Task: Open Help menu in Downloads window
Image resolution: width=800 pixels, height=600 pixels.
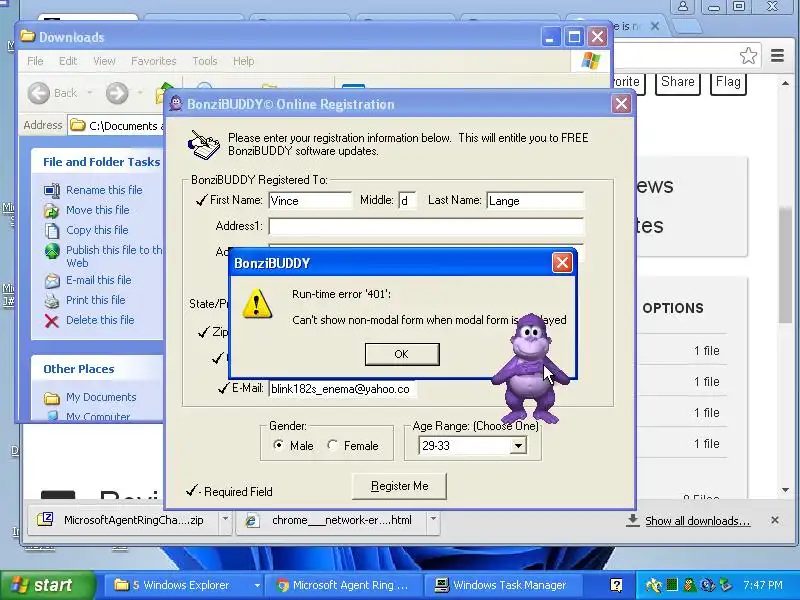Action: pyautogui.click(x=243, y=61)
